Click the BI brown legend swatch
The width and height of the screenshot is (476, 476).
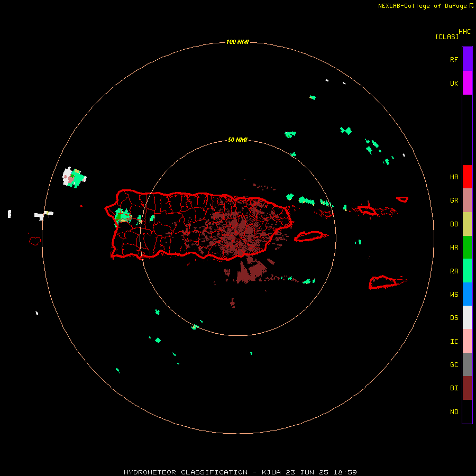coord(467,388)
